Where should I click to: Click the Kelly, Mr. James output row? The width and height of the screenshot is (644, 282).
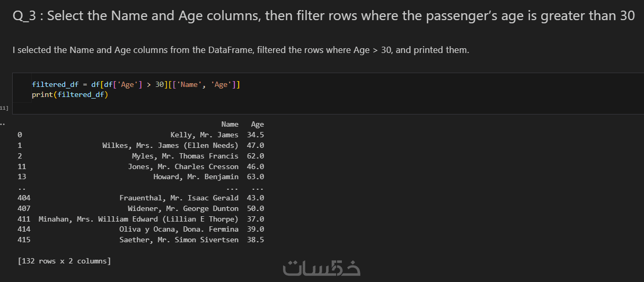pyautogui.click(x=204, y=135)
